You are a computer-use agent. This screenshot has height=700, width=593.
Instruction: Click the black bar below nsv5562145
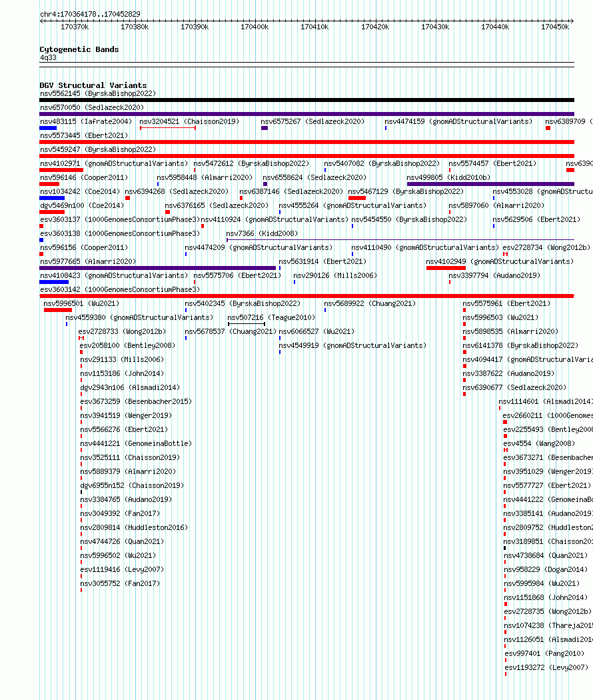(x=306, y=100)
